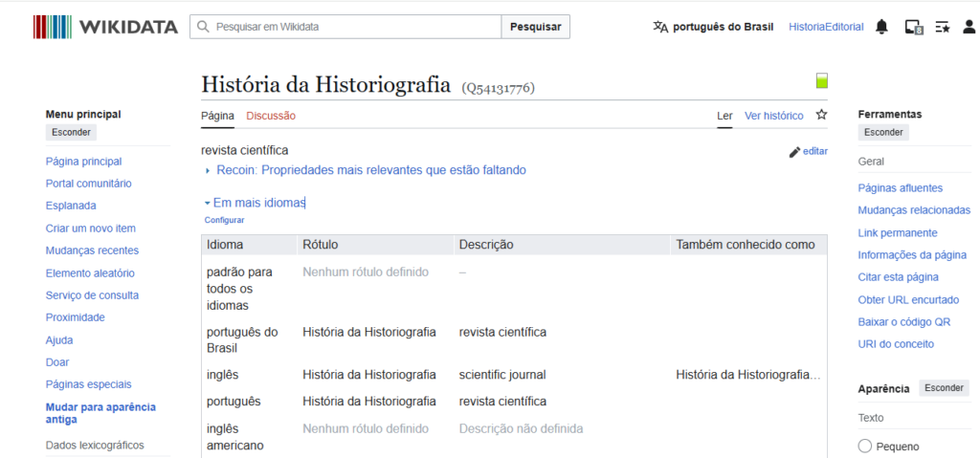Click the green item quality indicator
Screen dimensions: 980x458
[822, 80]
